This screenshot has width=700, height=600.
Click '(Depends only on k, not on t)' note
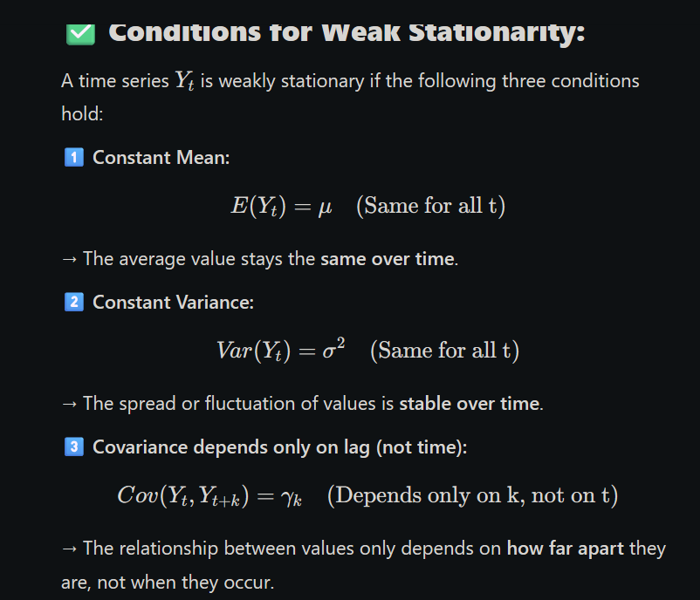click(473, 495)
